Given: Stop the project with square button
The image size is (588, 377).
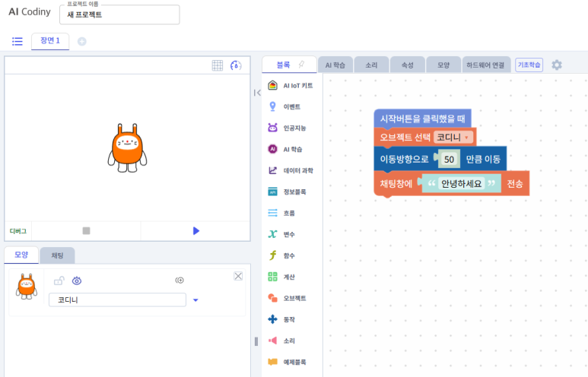Looking at the screenshot, I should 86,231.
